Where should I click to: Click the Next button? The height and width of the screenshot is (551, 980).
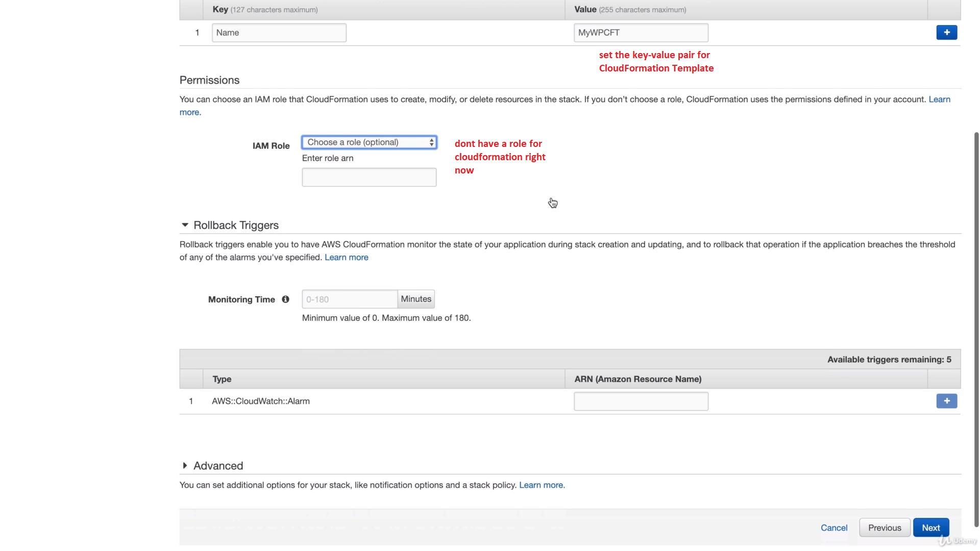tap(930, 528)
